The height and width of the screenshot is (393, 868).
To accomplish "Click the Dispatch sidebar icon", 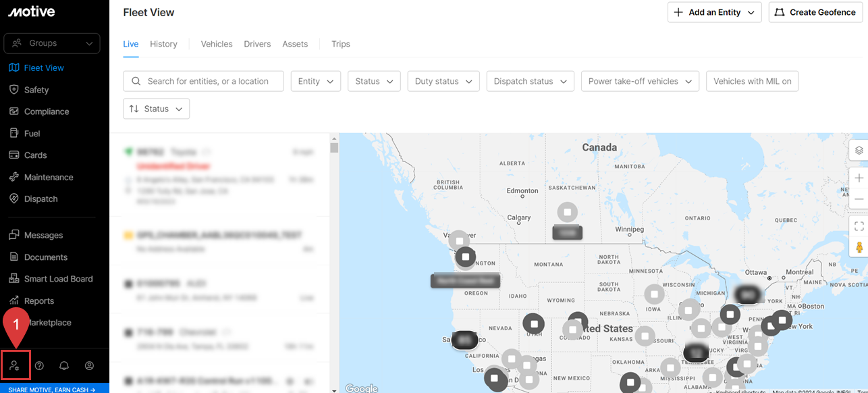I will tap(13, 199).
